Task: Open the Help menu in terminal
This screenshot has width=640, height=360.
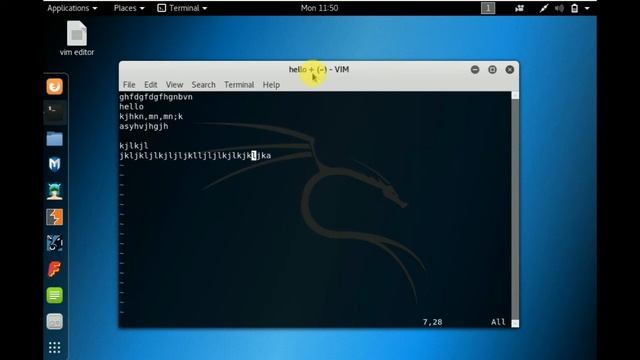Action: point(271,84)
